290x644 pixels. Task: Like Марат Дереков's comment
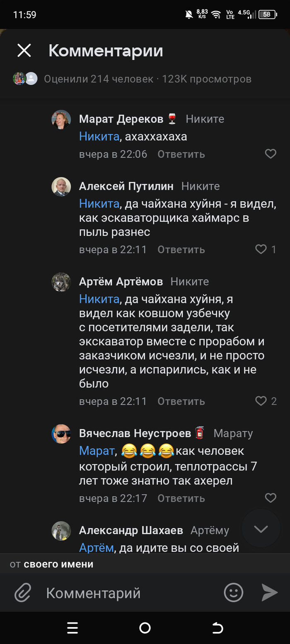[271, 154]
